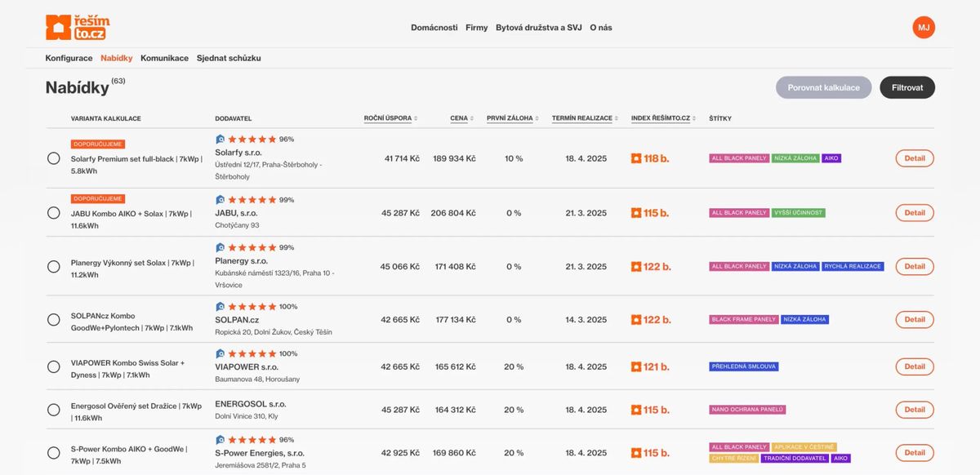The image size is (980, 475).
Task: Sort by Cena column
Action: (x=461, y=118)
